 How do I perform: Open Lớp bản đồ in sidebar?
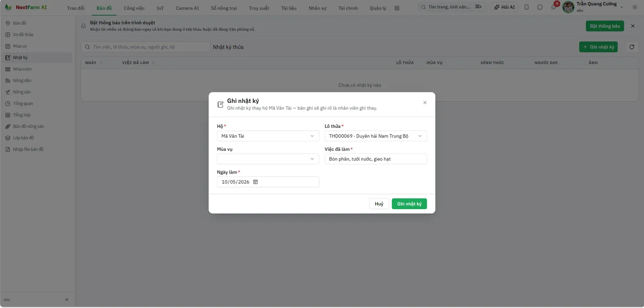37,138
